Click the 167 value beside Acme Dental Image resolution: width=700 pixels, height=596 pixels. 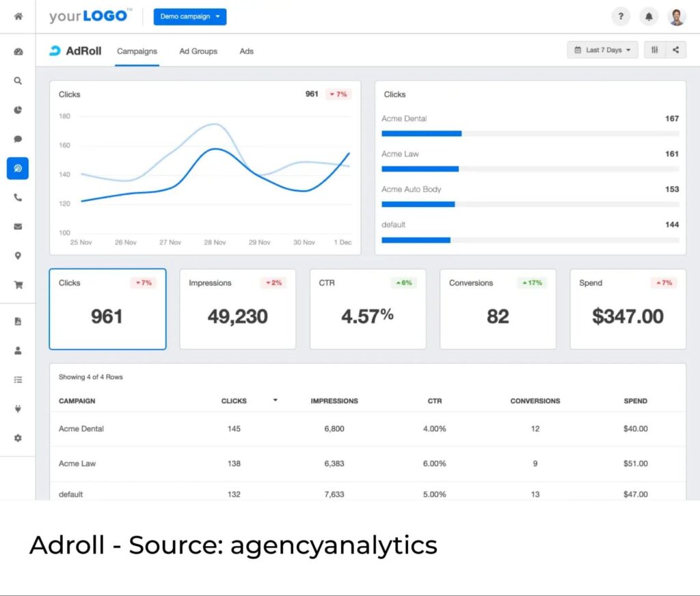coord(672,118)
